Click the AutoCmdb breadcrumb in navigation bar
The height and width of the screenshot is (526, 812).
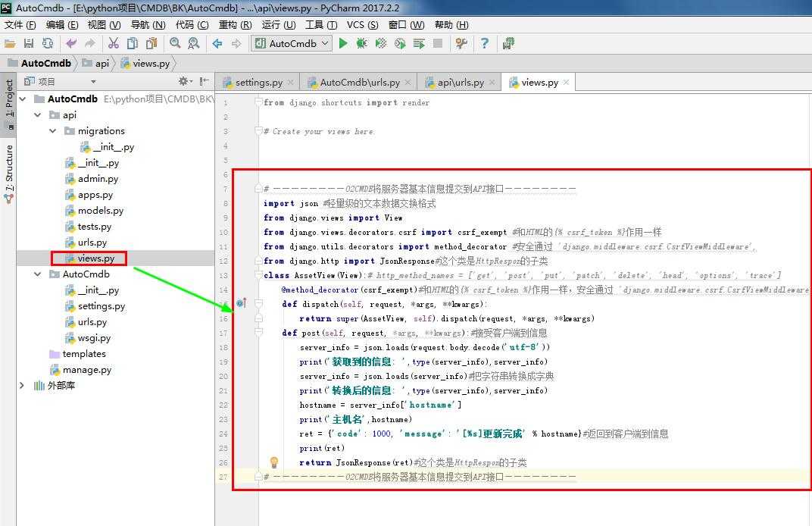pyautogui.click(x=40, y=63)
